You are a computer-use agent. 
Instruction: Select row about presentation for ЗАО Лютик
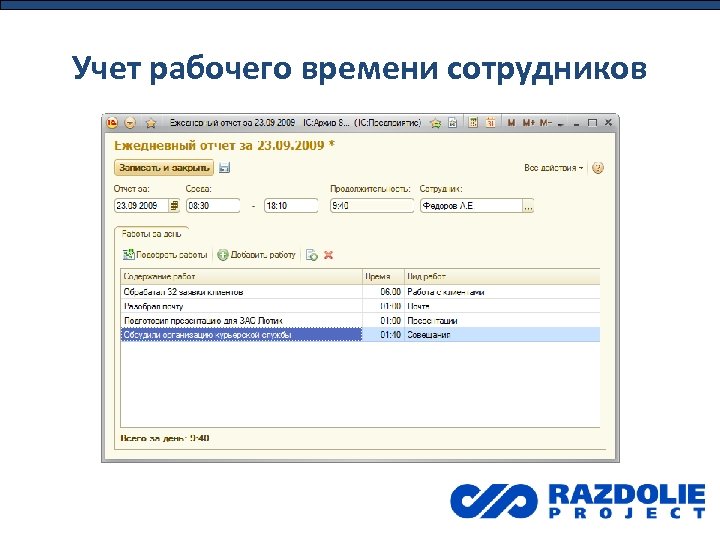coord(360,321)
